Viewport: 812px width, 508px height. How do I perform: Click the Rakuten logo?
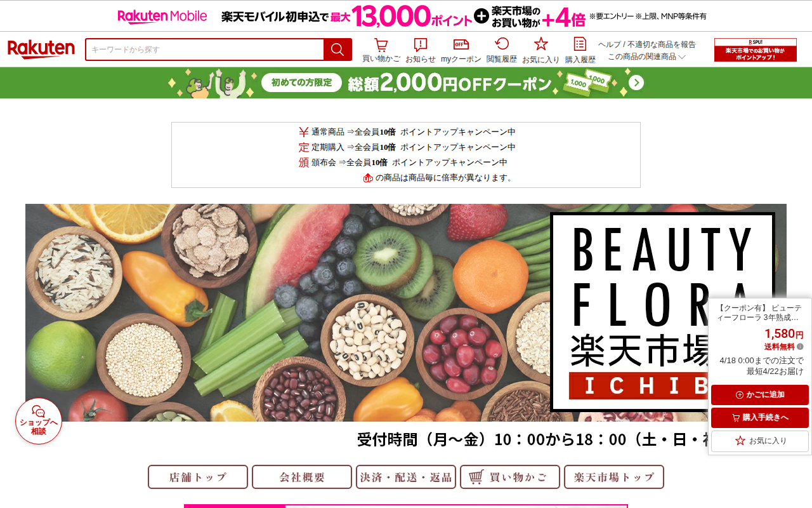tap(41, 50)
